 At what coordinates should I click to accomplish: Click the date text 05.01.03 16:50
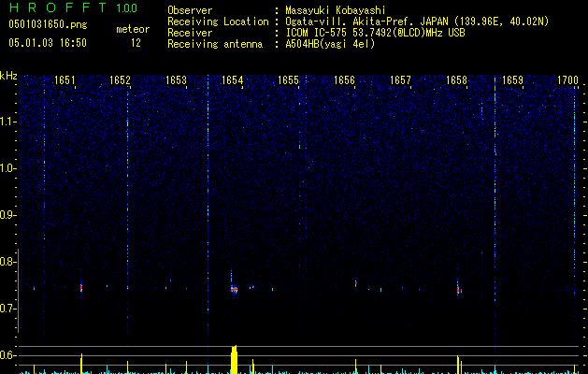click(48, 43)
